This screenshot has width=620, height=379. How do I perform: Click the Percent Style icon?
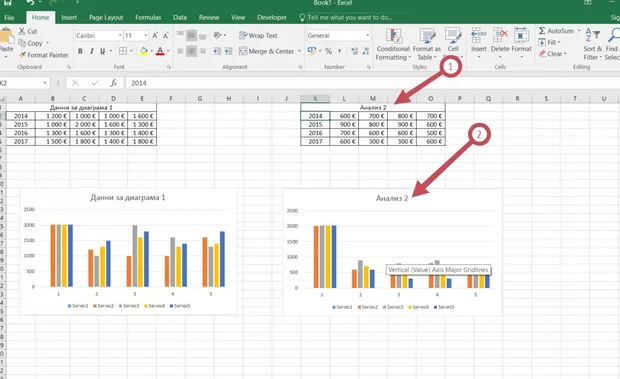coord(328,51)
